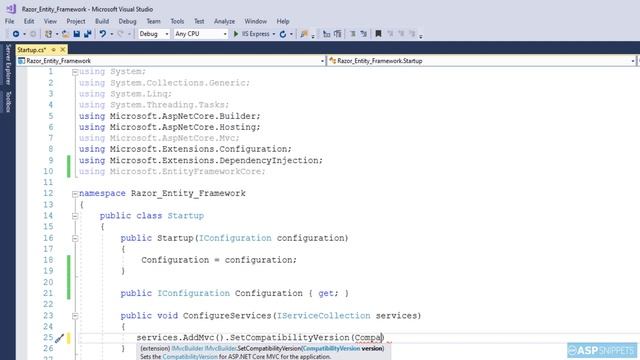Toggle a bookmark with the bookmark icon
This screenshot has width=640, height=360.
[378, 34]
